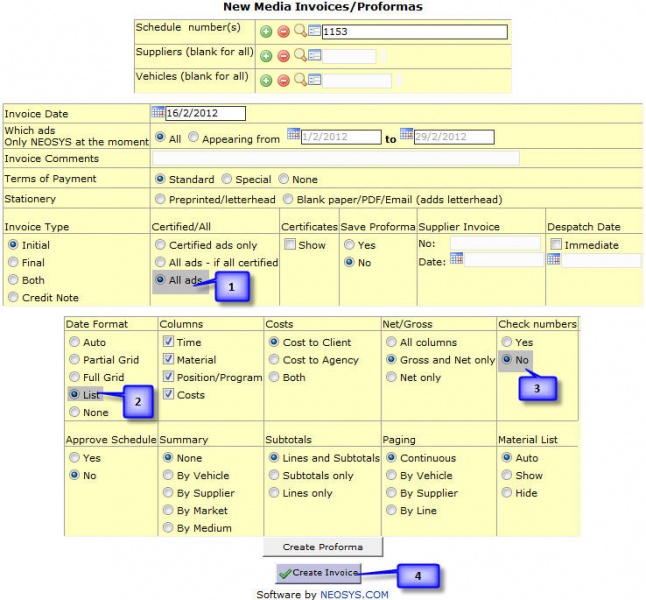Click the Create Proforma button
Image resolution: width=646 pixels, height=600 pixels.
coord(323,547)
